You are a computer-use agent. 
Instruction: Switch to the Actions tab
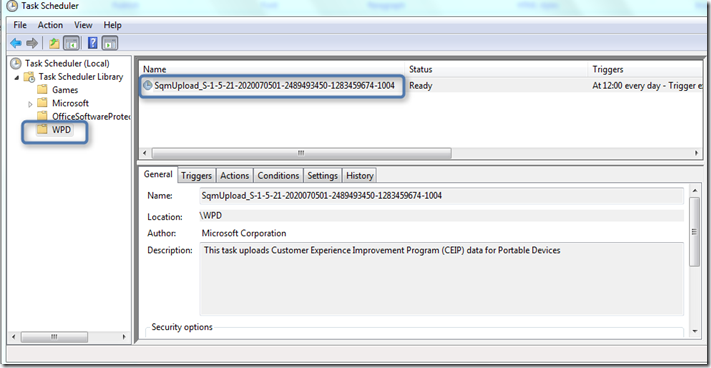(x=234, y=175)
